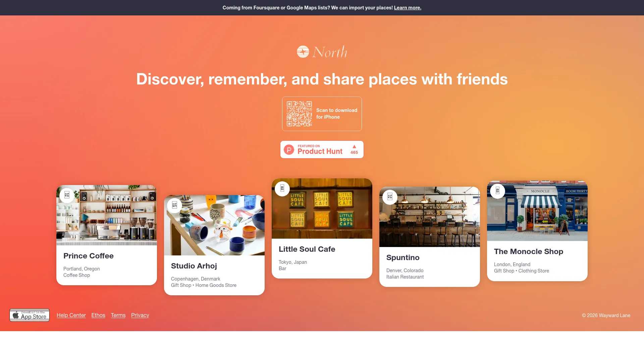Click the Coffee Shop category text
Image resolution: width=644 pixels, height=362 pixels.
coord(76,275)
